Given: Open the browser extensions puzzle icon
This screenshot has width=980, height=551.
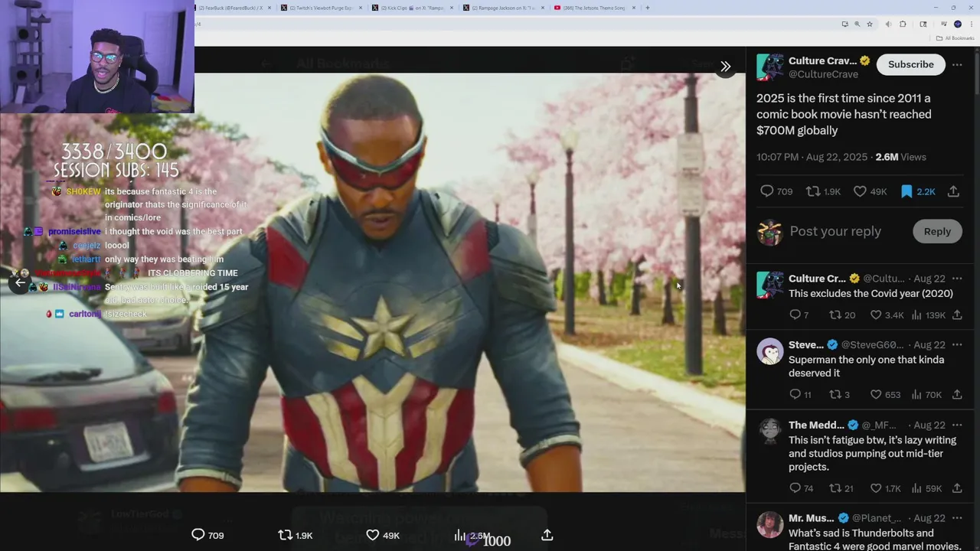Looking at the screenshot, I should pyautogui.click(x=903, y=24).
